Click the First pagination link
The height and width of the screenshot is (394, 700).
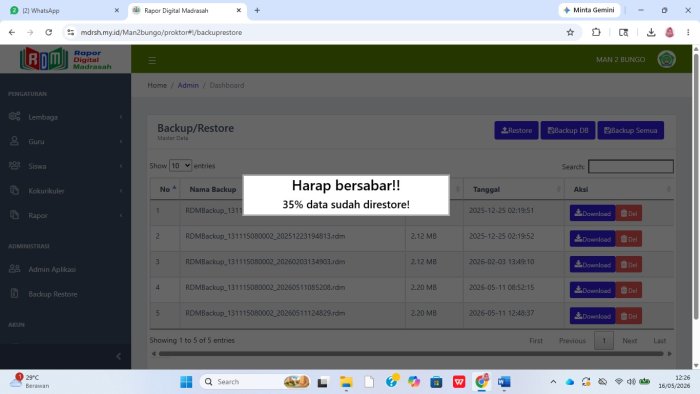tap(536, 340)
